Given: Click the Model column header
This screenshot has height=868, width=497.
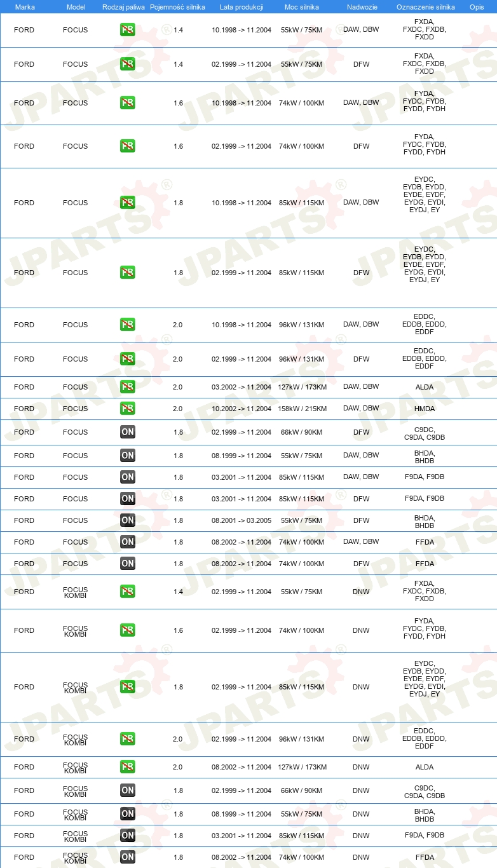Looking at the screenshot, I should click(x=76, y=7).
